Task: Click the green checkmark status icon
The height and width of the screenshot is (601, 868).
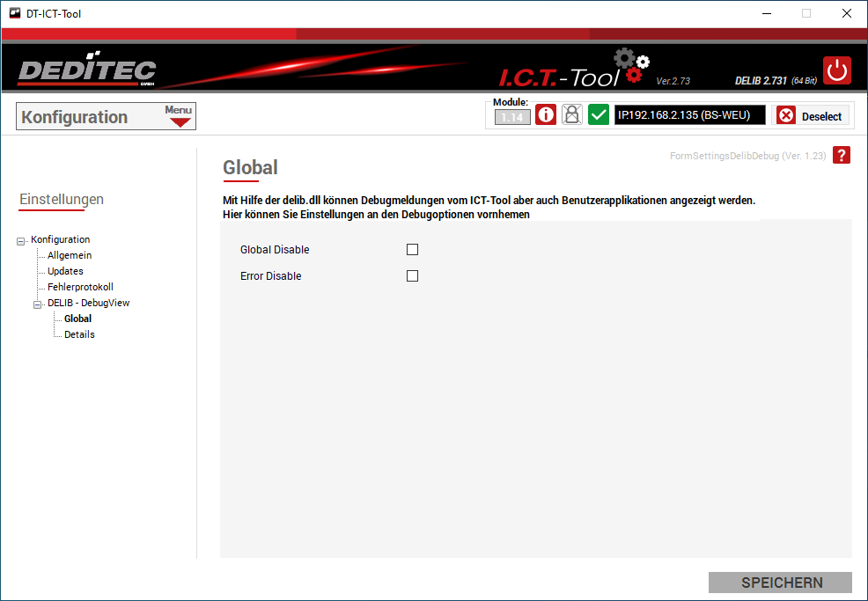Action: (x=599, y=115)
